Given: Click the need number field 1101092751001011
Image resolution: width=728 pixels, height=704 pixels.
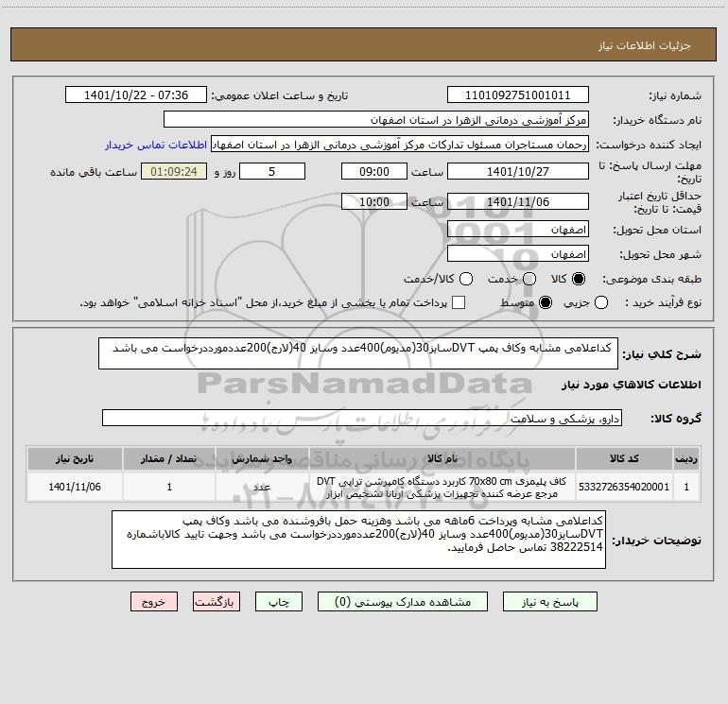Looking at the screenshot, I should 518,95.
